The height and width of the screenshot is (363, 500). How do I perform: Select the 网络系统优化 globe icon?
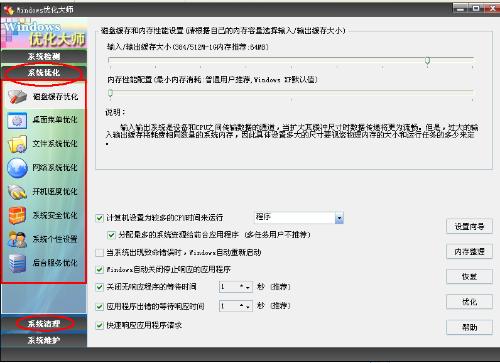(x=17, y=168)
